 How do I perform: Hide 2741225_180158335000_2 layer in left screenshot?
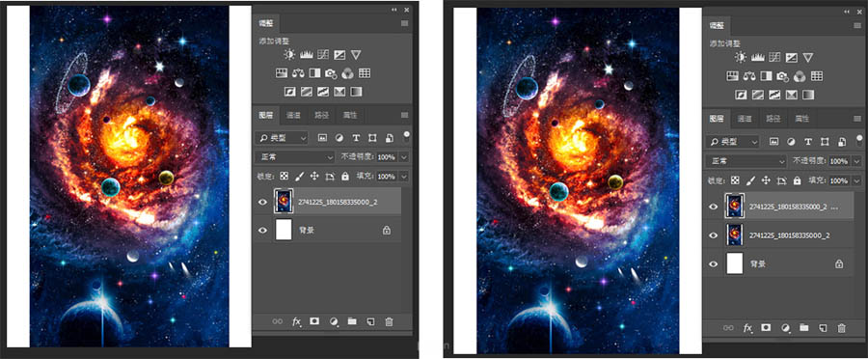coord(262,203)
